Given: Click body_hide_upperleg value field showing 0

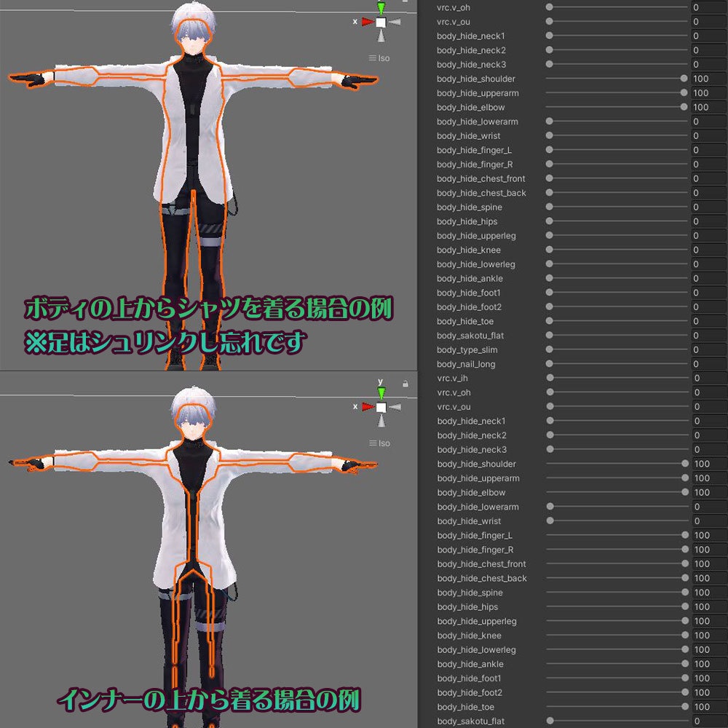Looking at the screenshot, I should (709, 235).
